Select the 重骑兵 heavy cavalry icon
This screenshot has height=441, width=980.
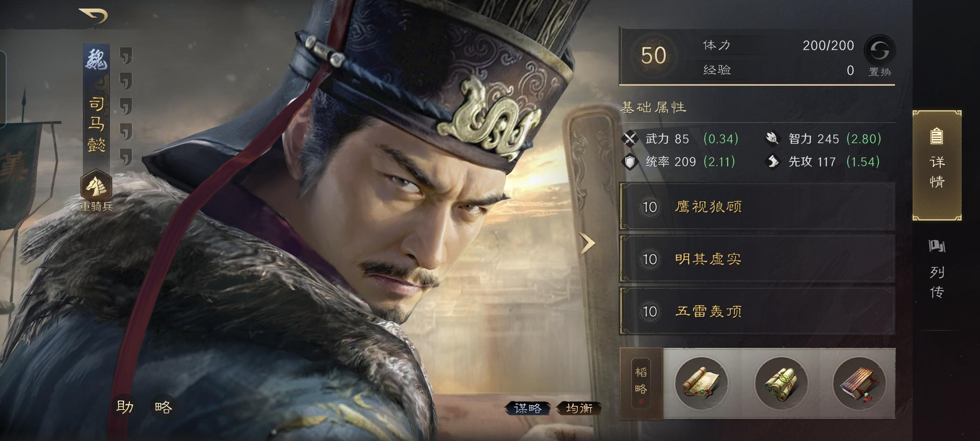[96, 185]
